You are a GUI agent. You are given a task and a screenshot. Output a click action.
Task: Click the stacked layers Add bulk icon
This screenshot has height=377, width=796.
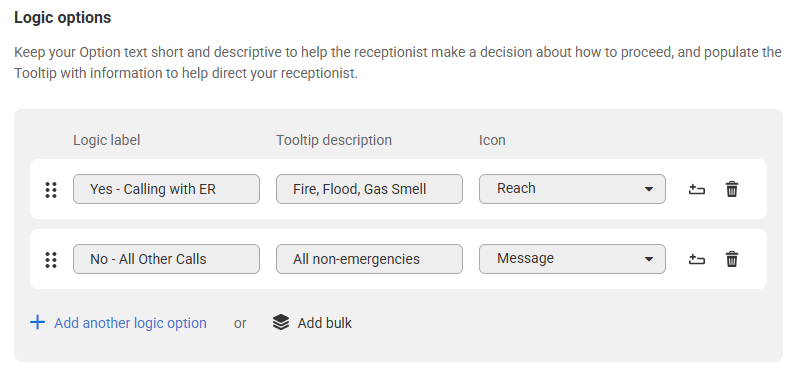281,322
